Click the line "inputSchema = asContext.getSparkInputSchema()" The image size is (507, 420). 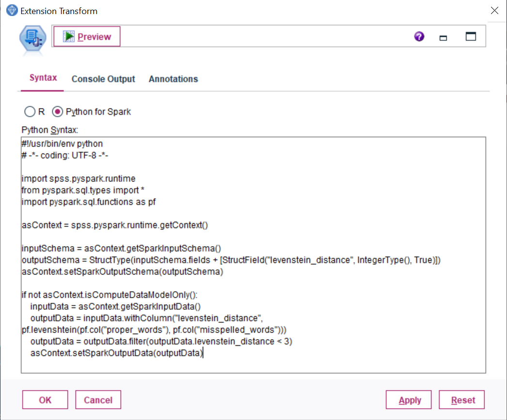tap(121, 249)
